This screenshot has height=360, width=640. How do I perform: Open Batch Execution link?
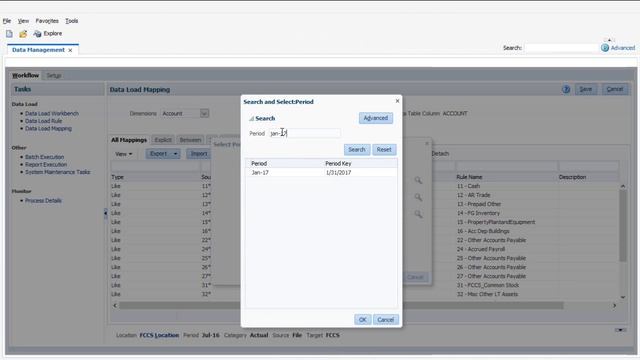(44, 157)
